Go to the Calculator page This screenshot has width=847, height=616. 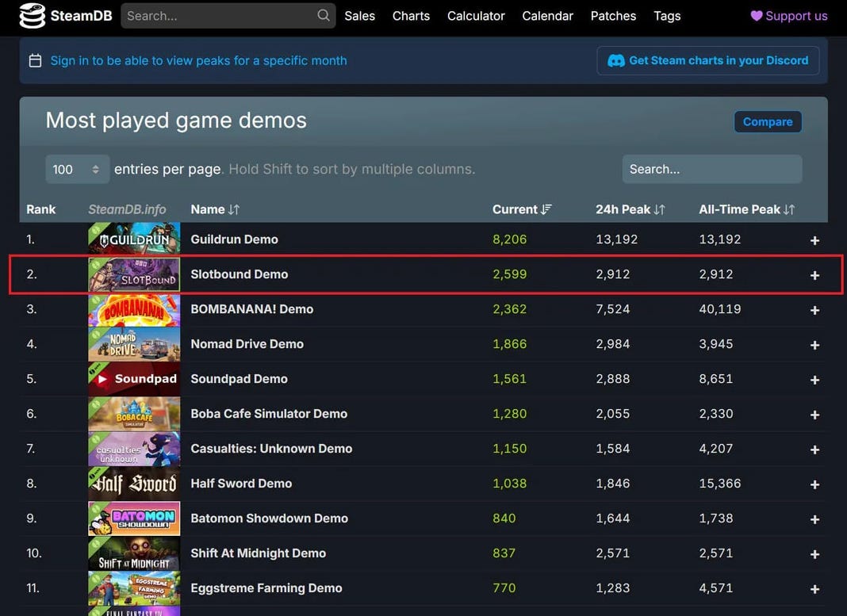pos(476,16)
